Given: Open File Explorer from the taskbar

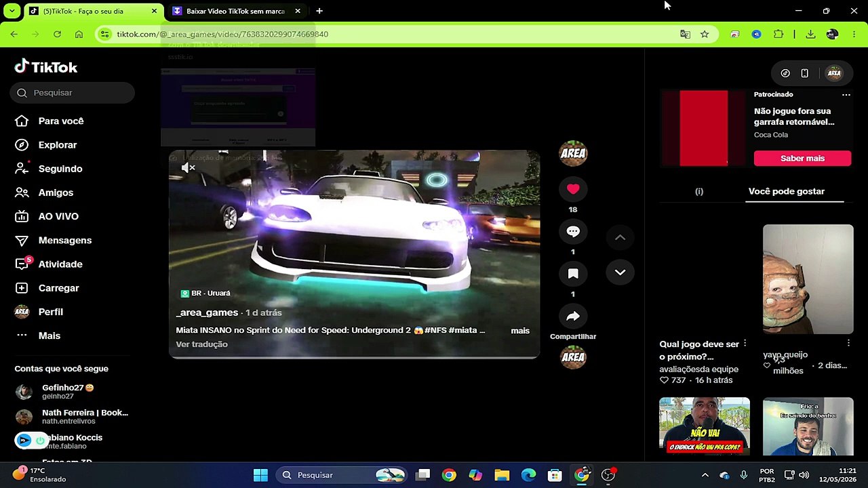Looking at the screenshot, I should coord(502,475).
